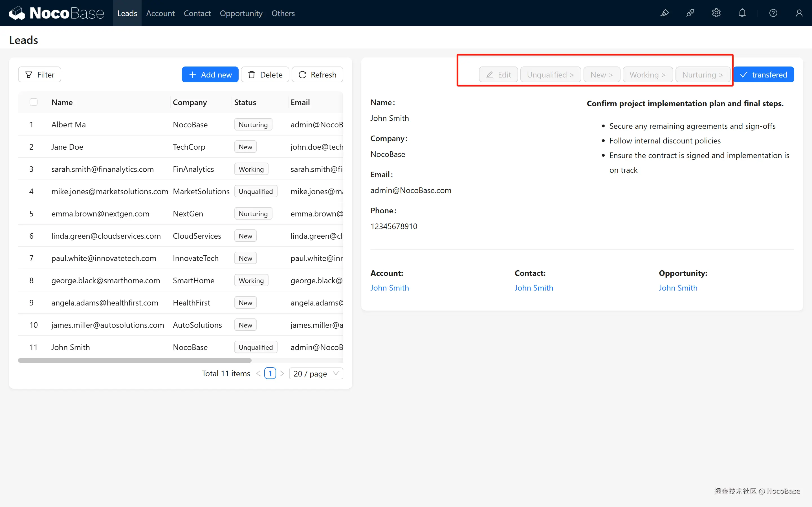Click the notifications bell icon
The height and width of the screenshot is (507, 812).
742,13
